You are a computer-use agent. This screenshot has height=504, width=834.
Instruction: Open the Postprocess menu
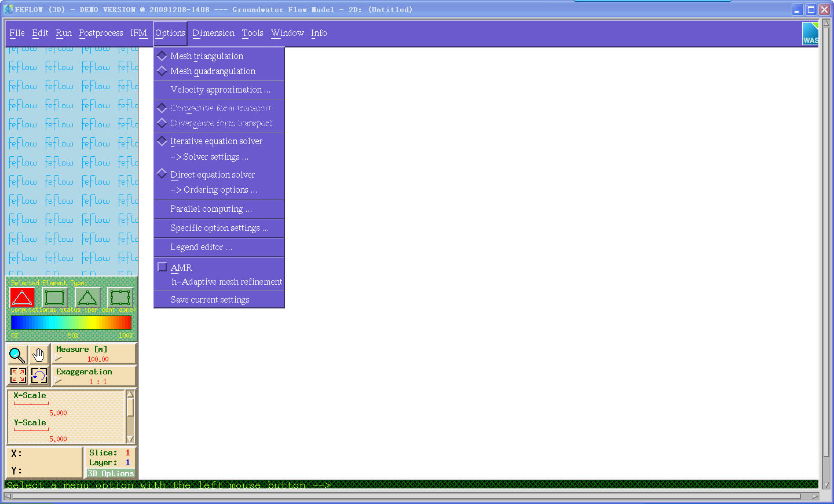pyautogui.click(x=101, y=33)
